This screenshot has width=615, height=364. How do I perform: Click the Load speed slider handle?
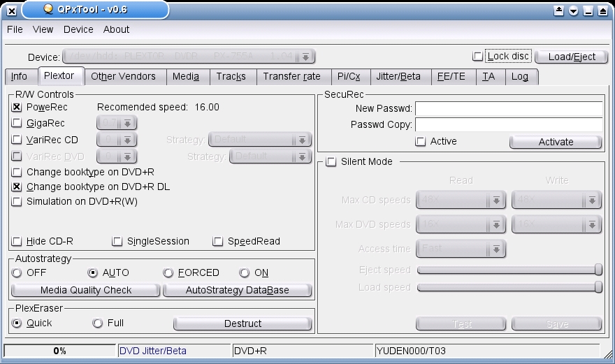click(598, 287)
